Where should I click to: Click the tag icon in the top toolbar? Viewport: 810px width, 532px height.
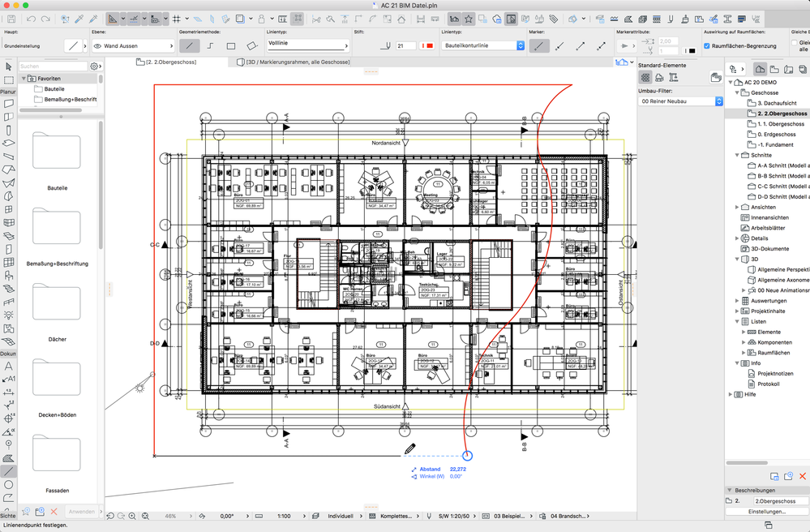(x=553, y=19)
